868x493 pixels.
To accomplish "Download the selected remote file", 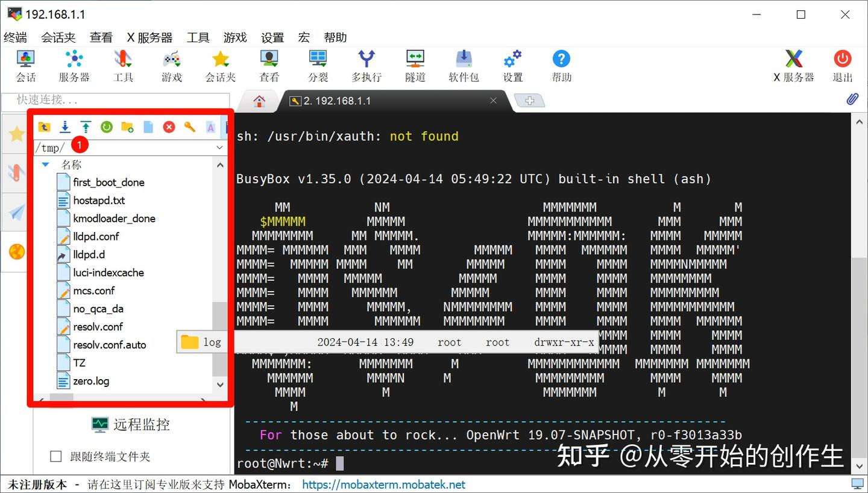I will (65, 127).
